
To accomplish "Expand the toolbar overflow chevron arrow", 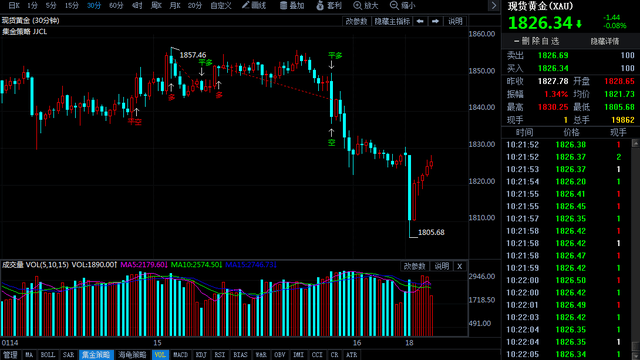I will coord(494,5).
